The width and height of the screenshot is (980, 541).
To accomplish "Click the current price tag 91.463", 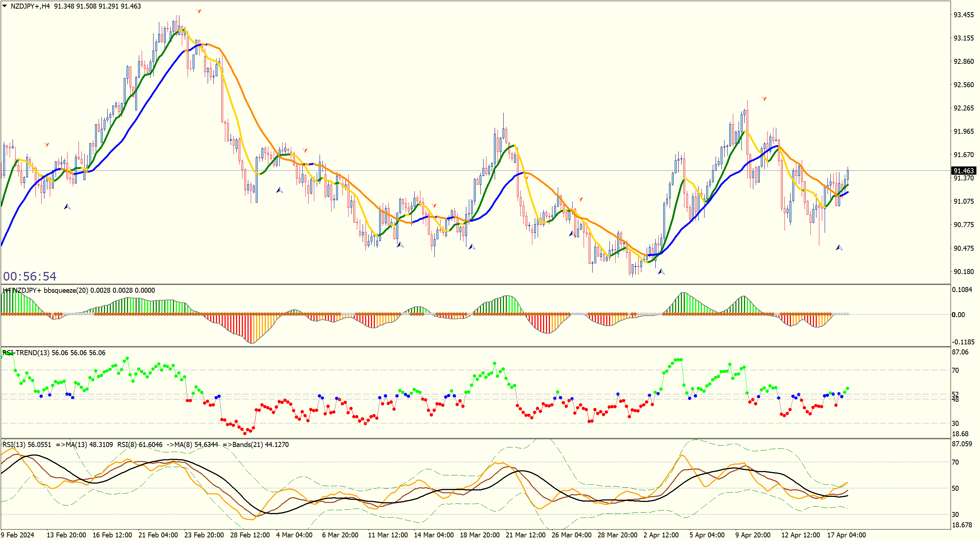I will [x=963, y=171].
